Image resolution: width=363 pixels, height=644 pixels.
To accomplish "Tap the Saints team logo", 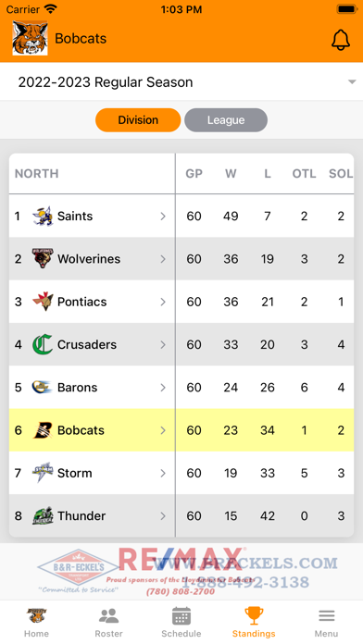I will [x=43, y=216].
